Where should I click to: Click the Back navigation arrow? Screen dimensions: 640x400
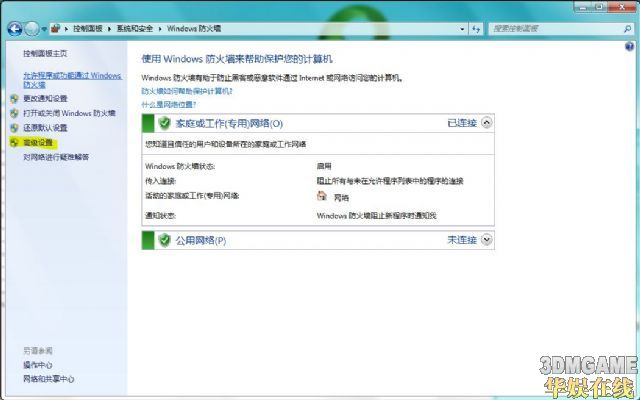[15, 29]
